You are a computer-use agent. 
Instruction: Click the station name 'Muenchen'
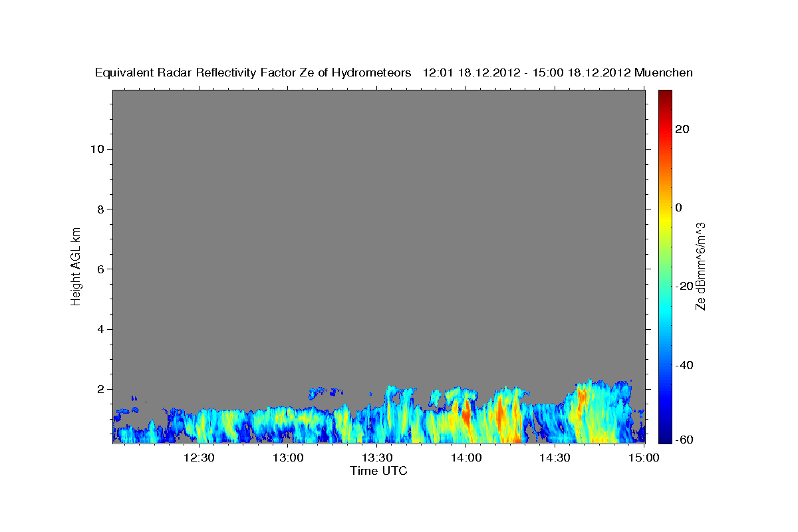tap(664, 72)
